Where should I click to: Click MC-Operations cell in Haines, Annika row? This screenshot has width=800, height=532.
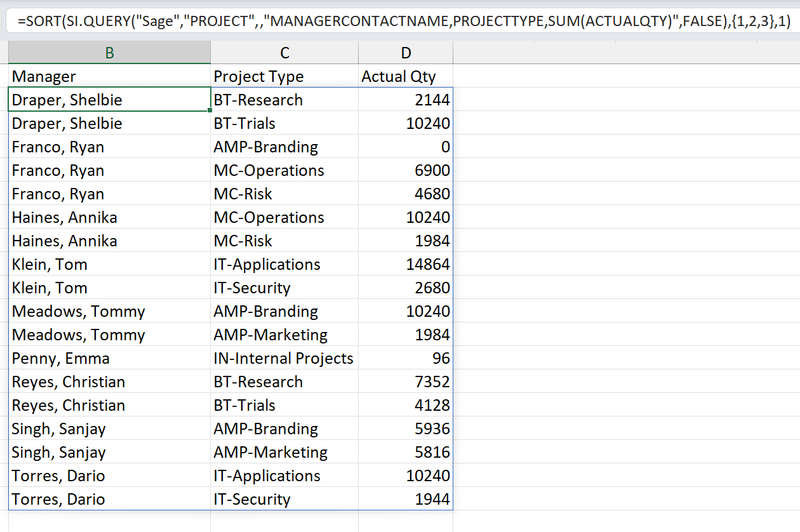point(284,217)
